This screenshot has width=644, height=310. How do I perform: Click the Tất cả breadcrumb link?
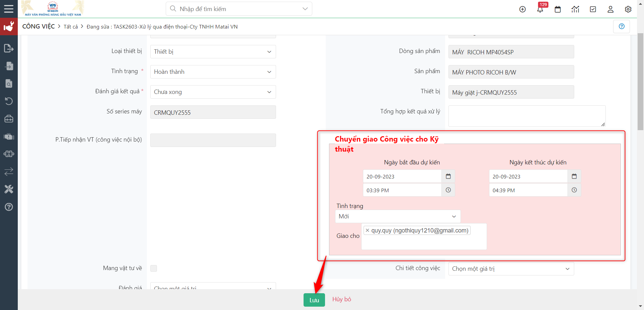[x=71, y=27]
